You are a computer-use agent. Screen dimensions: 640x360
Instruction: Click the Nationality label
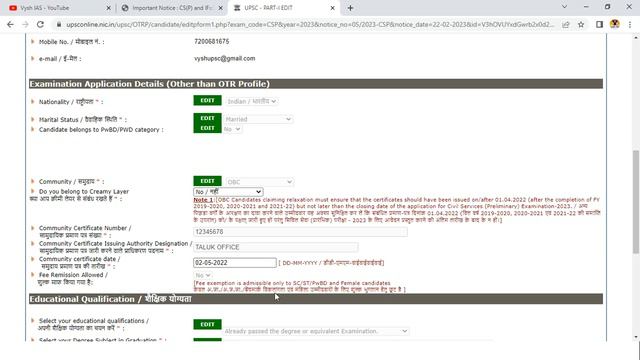(x=71, y=102)
